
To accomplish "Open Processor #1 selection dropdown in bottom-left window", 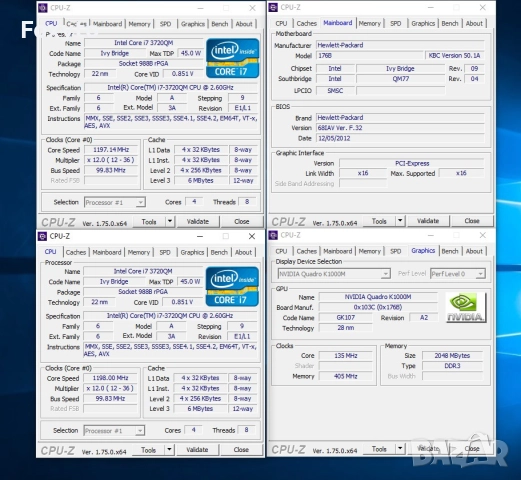I will (114, 431).
